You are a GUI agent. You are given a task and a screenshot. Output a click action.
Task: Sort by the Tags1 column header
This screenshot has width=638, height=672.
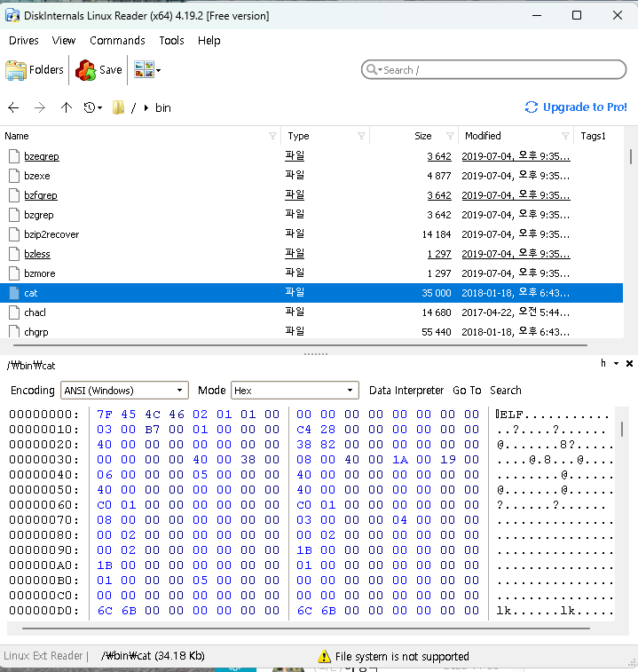coord(593,136)
